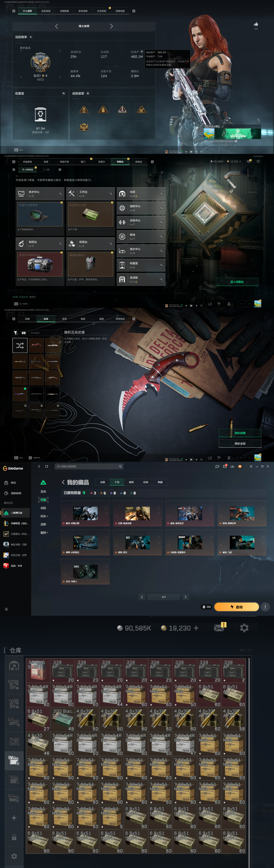This screenshot has width=274, height=868.
Task: Click the 随机全部 button
Action: coord(240,443)
